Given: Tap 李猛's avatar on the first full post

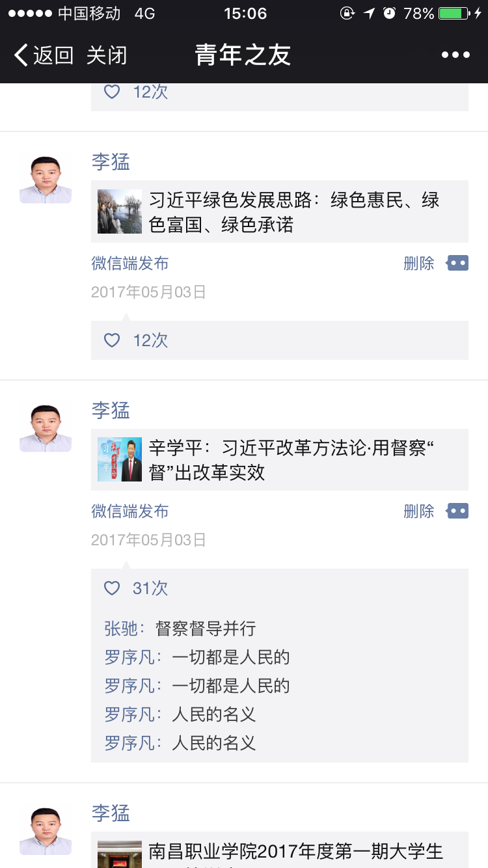Looking at the screenshot, I should (x=46, y=178).
